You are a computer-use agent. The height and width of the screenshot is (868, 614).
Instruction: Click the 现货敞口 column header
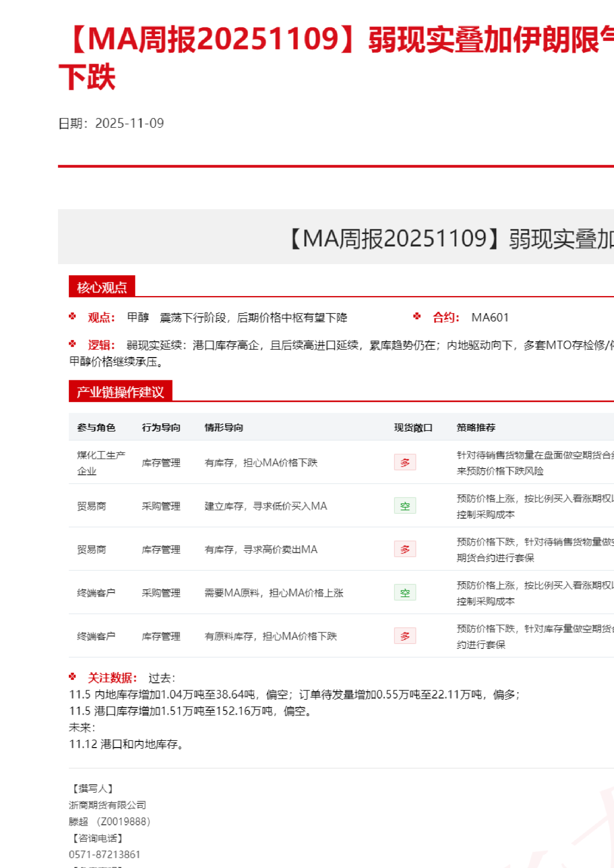pyautogui.click(x=413, y=427)
